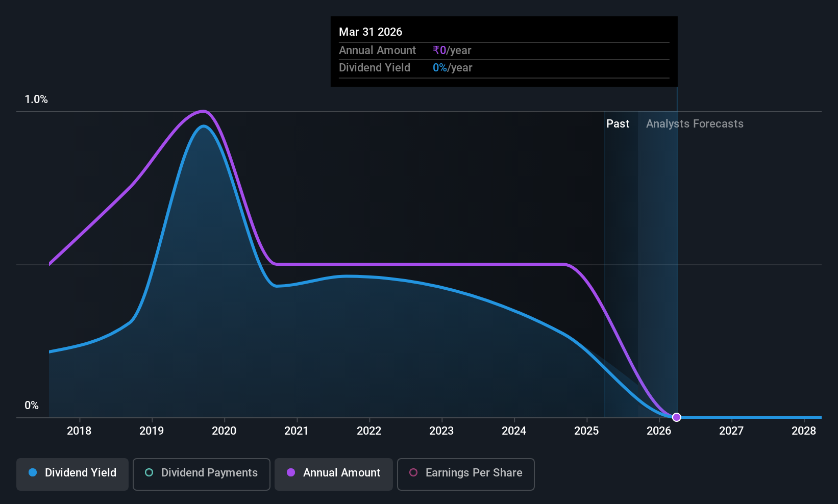Image resolution: width=838 pixels, height=504 pixels.
Task: Select the 2024 axis label
Action: (514, 431)
